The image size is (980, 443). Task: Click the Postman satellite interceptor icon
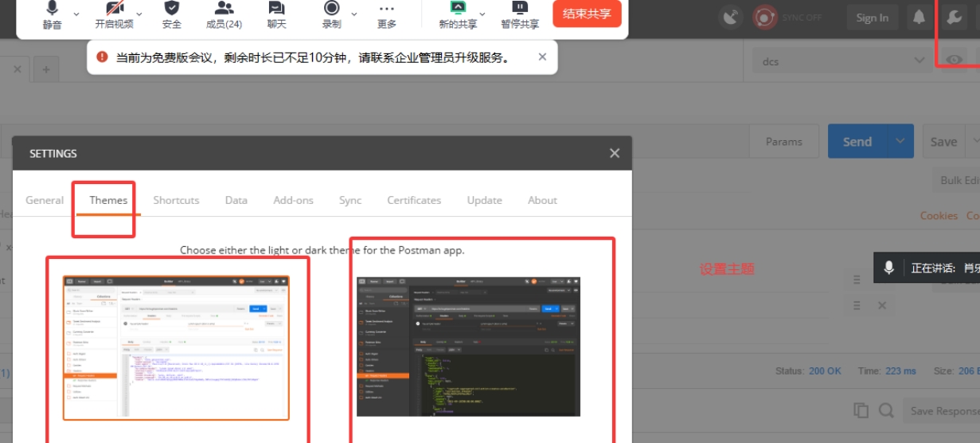click(731, 18)
